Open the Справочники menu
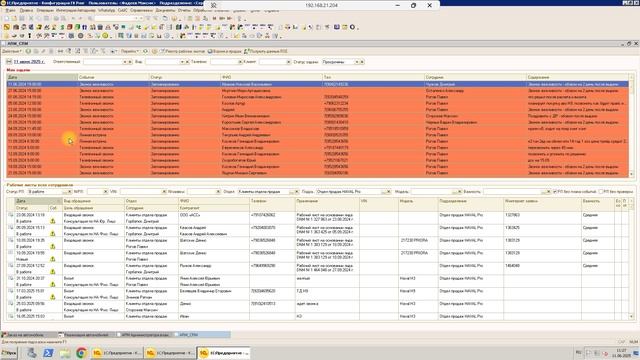The height and width of the screenshot is (360, 640). point(142,10)
